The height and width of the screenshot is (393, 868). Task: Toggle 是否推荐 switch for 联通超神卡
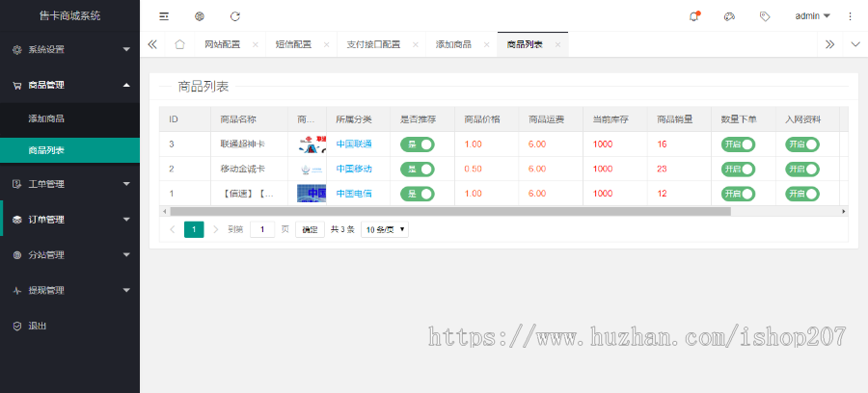418,144
